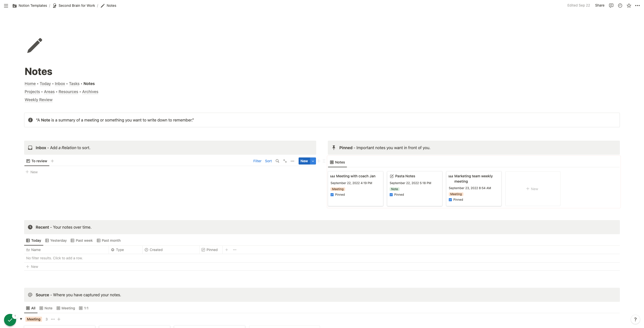Viewport: 644px width, 328px height.
Task: Open the Created column header menu
Action: point(171,250)
